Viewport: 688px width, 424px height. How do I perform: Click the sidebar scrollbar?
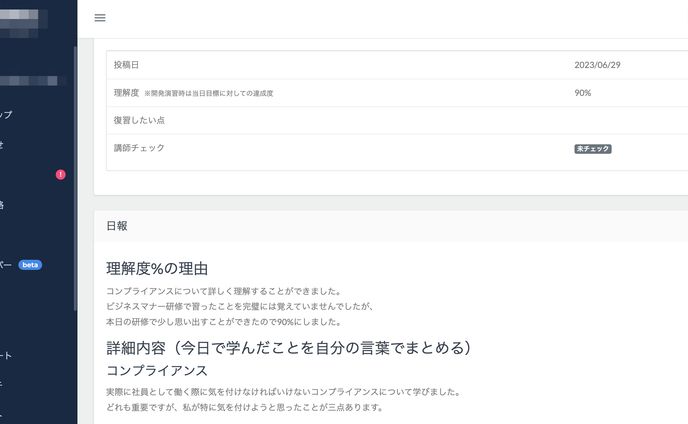[x=75, y=178]
